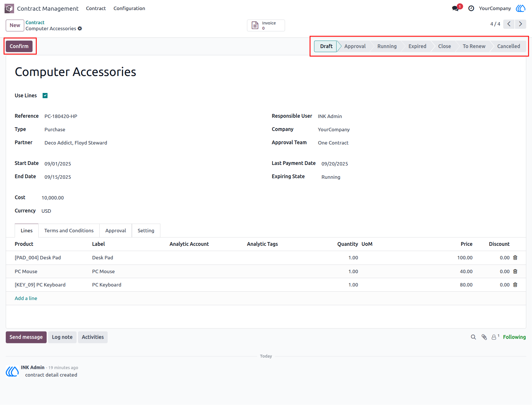Open the messages chat bubble icon
Viewport: 532px width, 405px height.
tap(456, 8)
